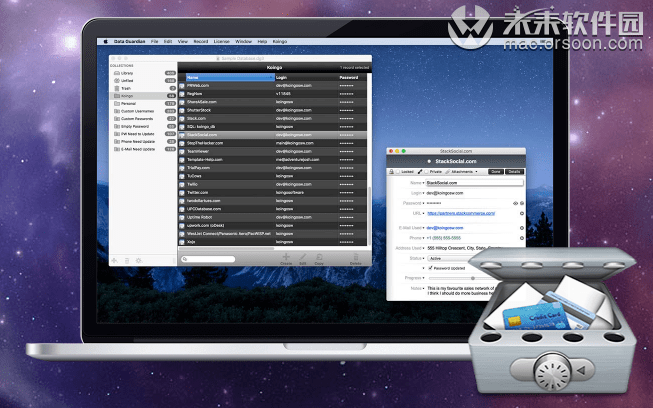Open the View menu
Image resolution: width=653 pixels, height=408 pixels.
click(183, 42)
